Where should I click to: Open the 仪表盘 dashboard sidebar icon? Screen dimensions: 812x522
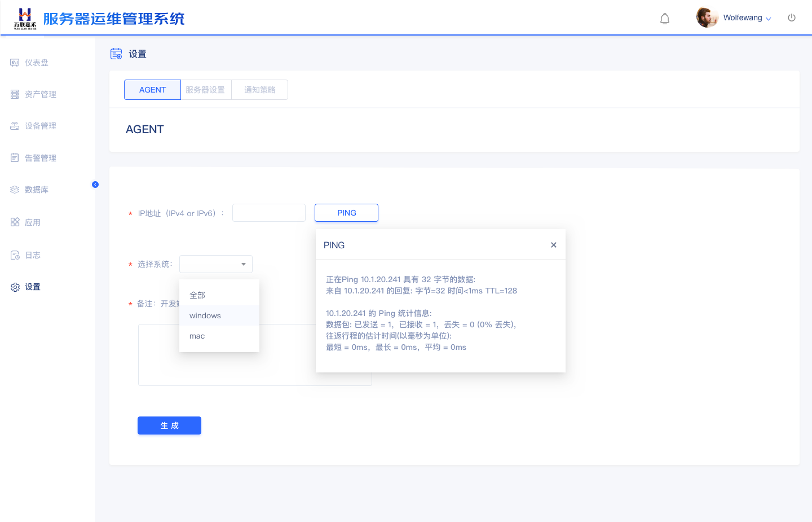tap(15, 63)
